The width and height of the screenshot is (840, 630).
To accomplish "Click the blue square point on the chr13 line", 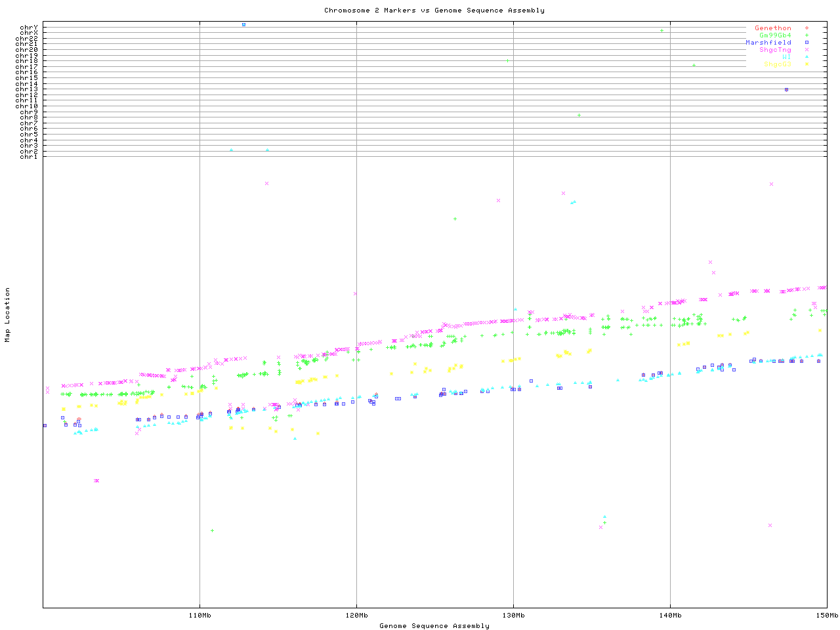I will (786, 89).
